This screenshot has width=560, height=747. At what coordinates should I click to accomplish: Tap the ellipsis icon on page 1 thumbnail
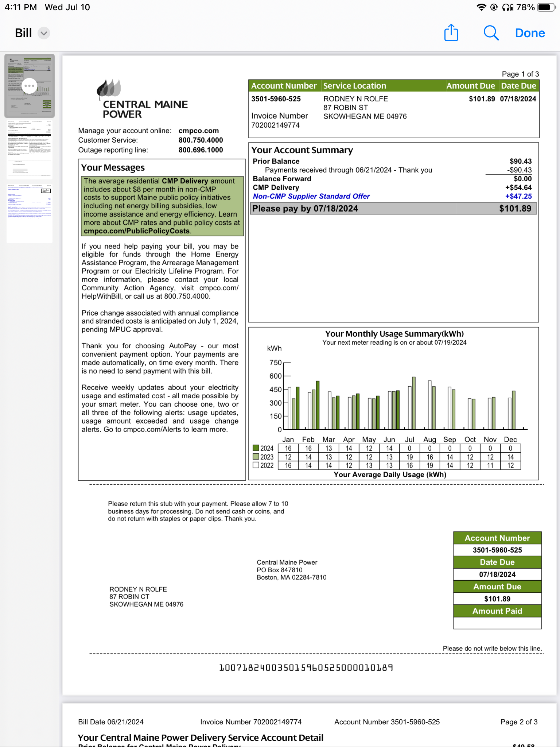pyautogui.click(x=29, y=86)
